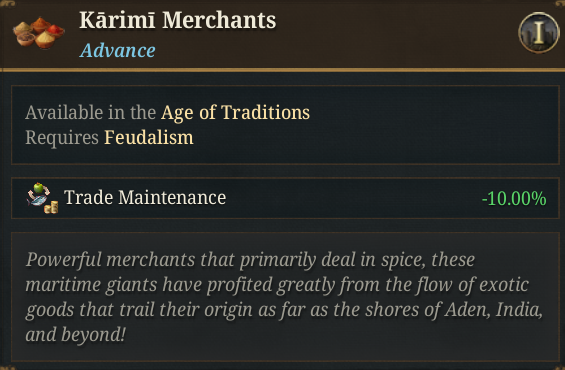Screen dimensions: 565x370
Task: Click the blue Advance subtitle
Action: [x=118, y=50]
